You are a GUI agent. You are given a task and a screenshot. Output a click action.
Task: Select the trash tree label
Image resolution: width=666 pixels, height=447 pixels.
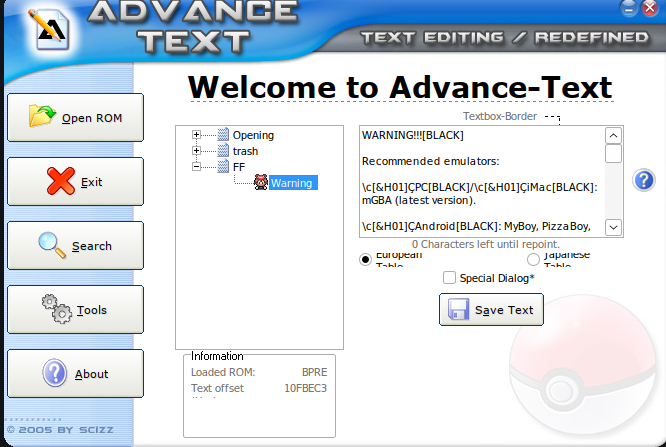245,151
